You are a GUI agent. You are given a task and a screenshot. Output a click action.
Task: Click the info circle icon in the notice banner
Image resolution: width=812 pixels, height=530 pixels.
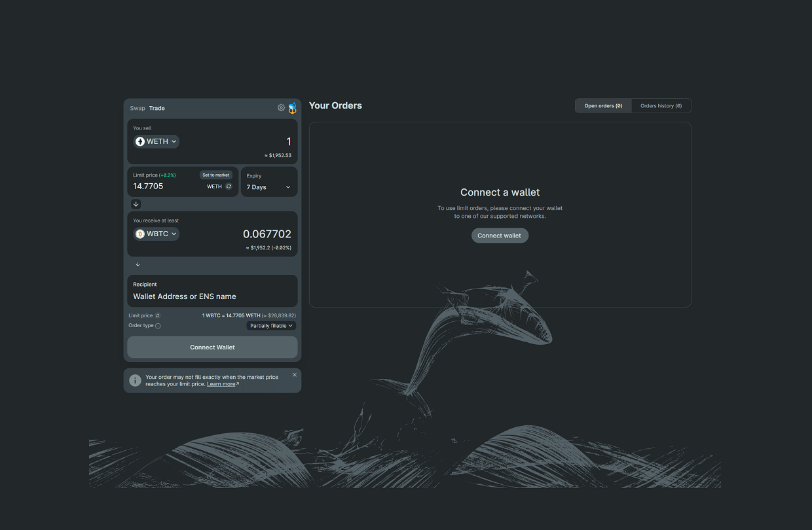pyautogui.click(x=135, y=380)
